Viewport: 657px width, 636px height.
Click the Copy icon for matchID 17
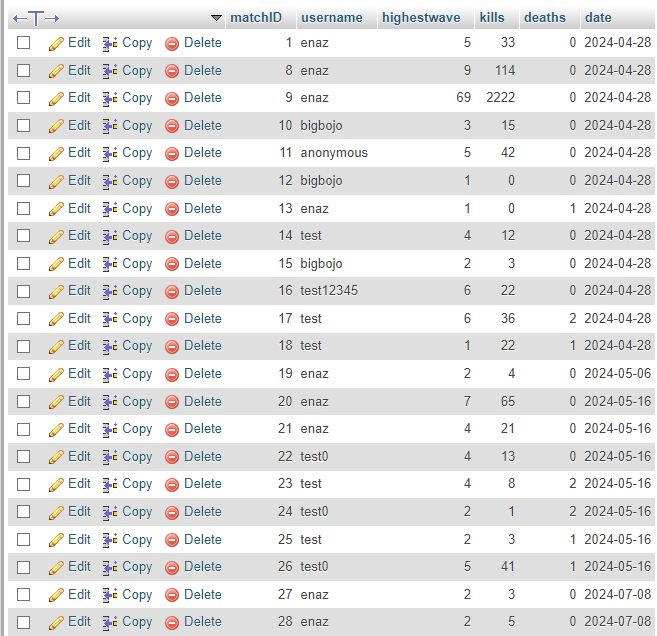(110, 319)
